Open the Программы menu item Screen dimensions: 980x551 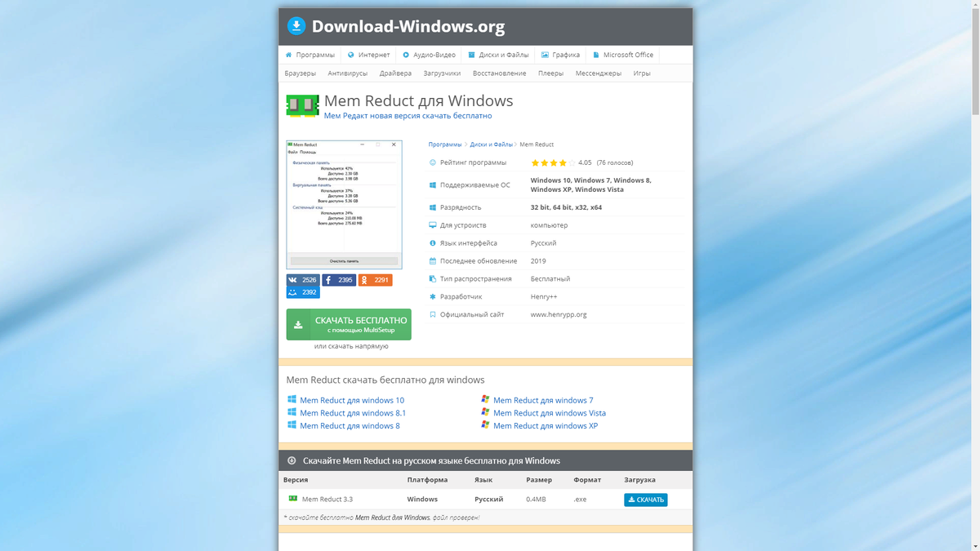coord(310,55)
